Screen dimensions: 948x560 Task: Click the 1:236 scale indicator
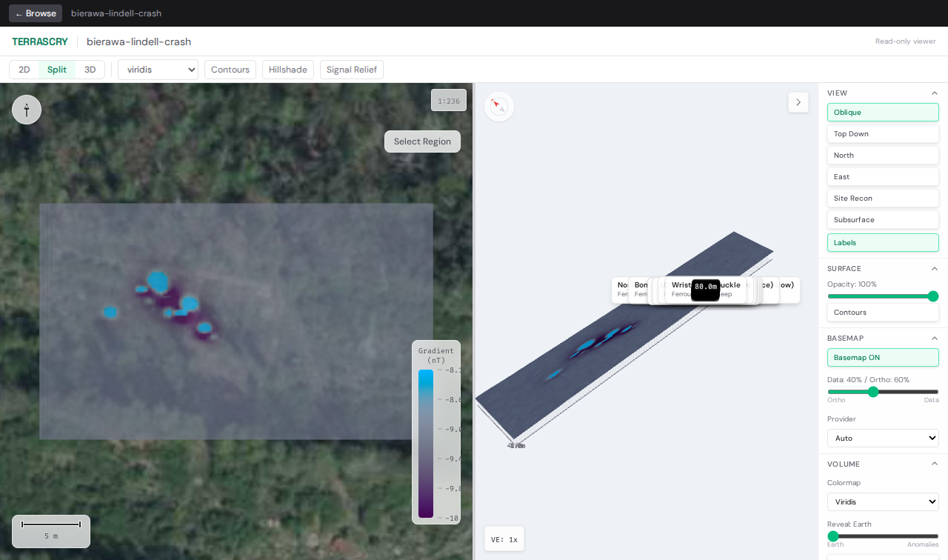coord(448,99)
